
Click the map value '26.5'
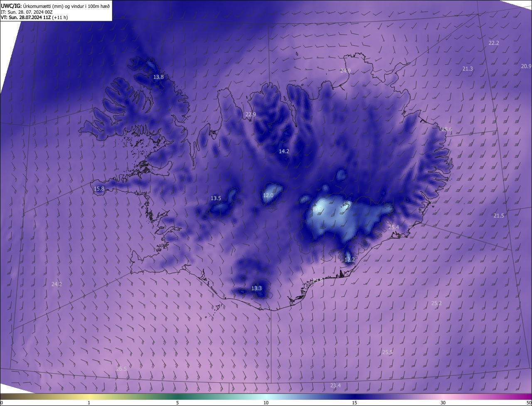coord(121,368)
